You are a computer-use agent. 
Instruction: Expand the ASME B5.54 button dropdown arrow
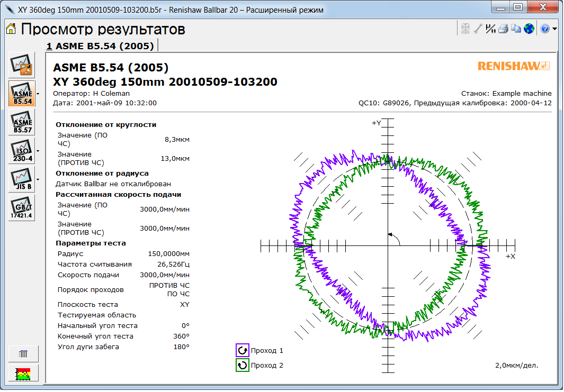38,94
